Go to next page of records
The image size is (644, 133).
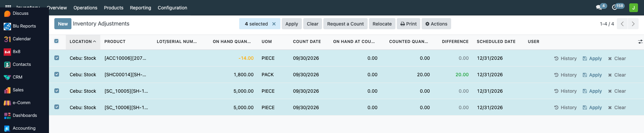pyautogui.click(x=633, y=24)
